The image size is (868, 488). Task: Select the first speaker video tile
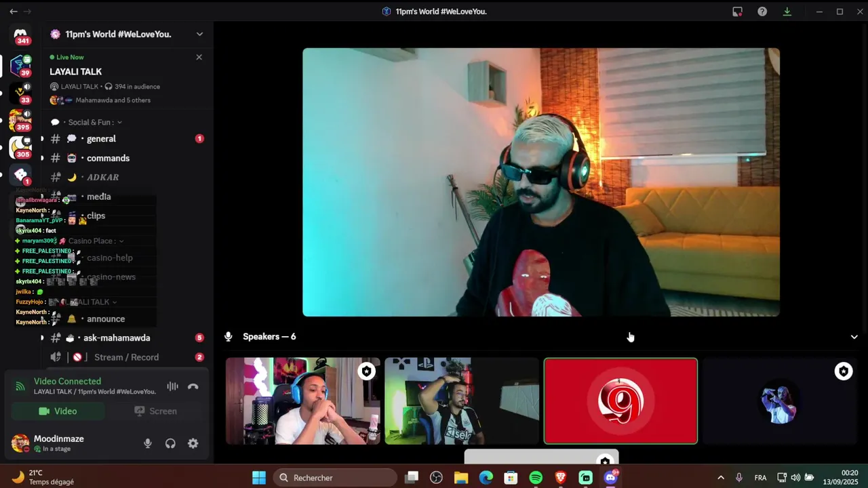click(303, 401)
